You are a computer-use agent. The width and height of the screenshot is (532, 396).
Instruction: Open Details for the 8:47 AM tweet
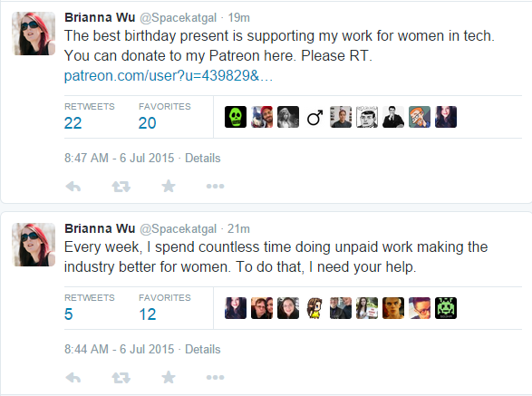click(x=202, y=159)
